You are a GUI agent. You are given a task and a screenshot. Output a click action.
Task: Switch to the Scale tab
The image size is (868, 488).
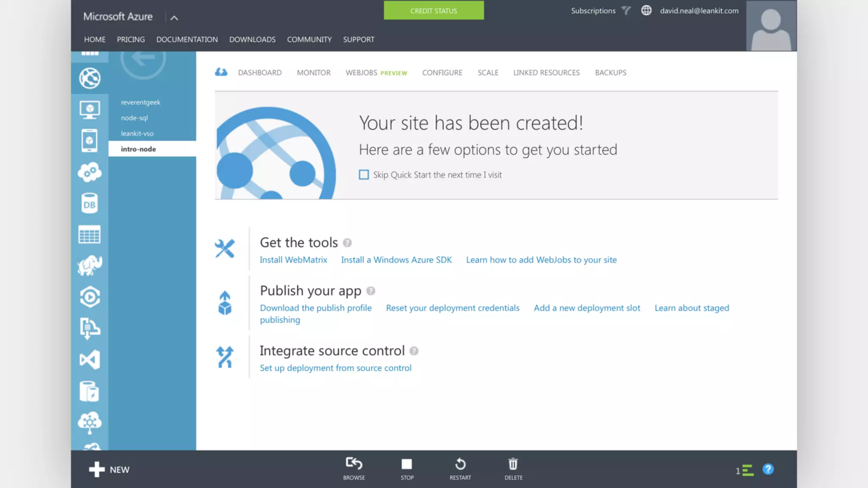[x=487, y=72]
